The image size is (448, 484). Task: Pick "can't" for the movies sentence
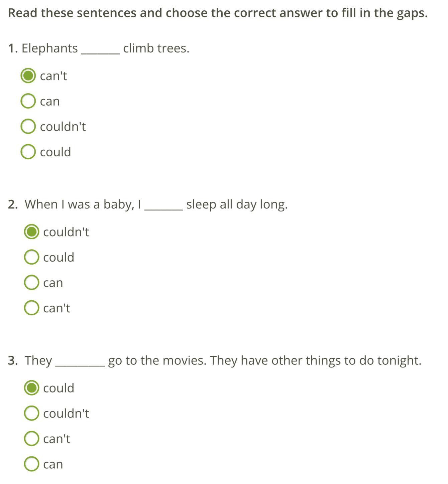tap(31, 438)
